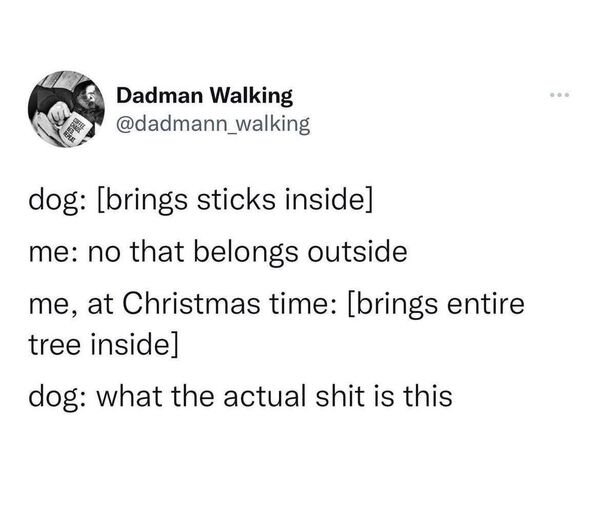Click the line "dog: what the actual shit is this"
Screen dimensions: 600x510
click(240, 396)
